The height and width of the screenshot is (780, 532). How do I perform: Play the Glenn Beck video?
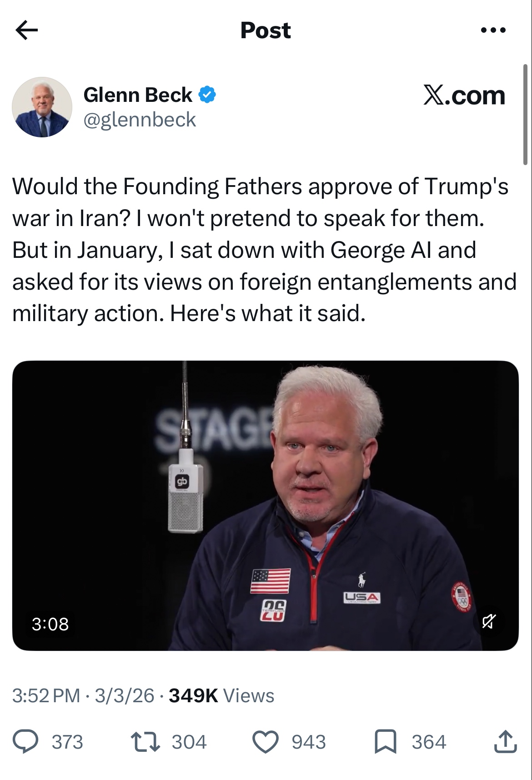(x=266, y=505)
